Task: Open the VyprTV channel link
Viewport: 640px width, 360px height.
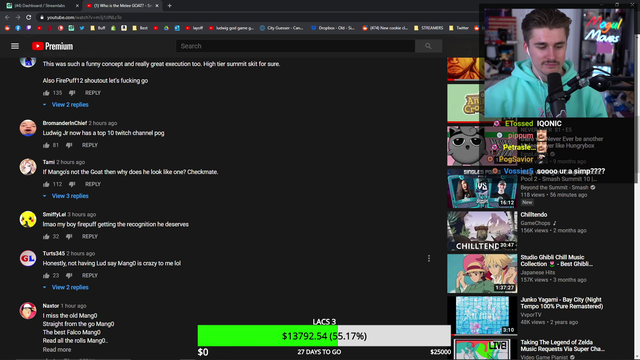Action: 531,315
